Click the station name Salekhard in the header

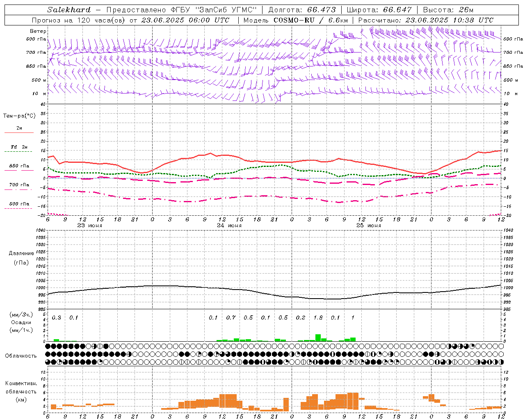(68, 10)
